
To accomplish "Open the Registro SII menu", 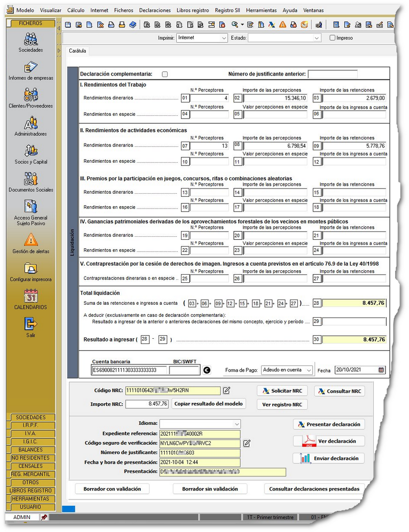I will point(227,10).
